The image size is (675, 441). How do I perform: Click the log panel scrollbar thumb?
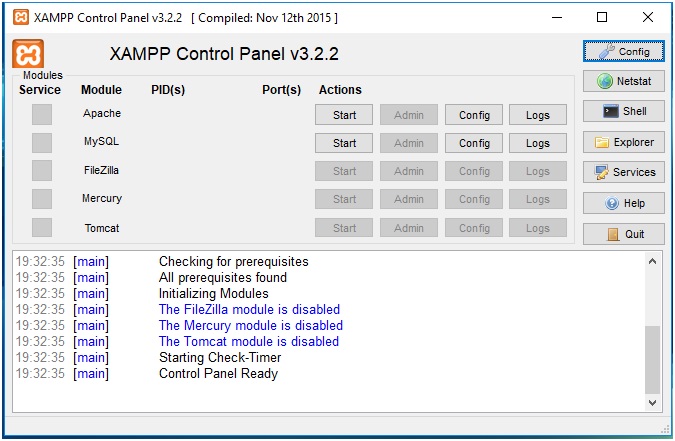coord(652,360)
